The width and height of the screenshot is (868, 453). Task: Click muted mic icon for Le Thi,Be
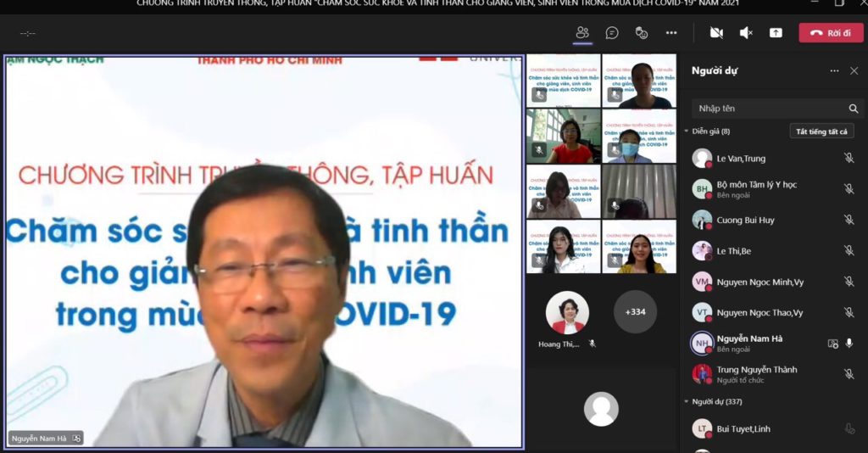click(849, 251)
